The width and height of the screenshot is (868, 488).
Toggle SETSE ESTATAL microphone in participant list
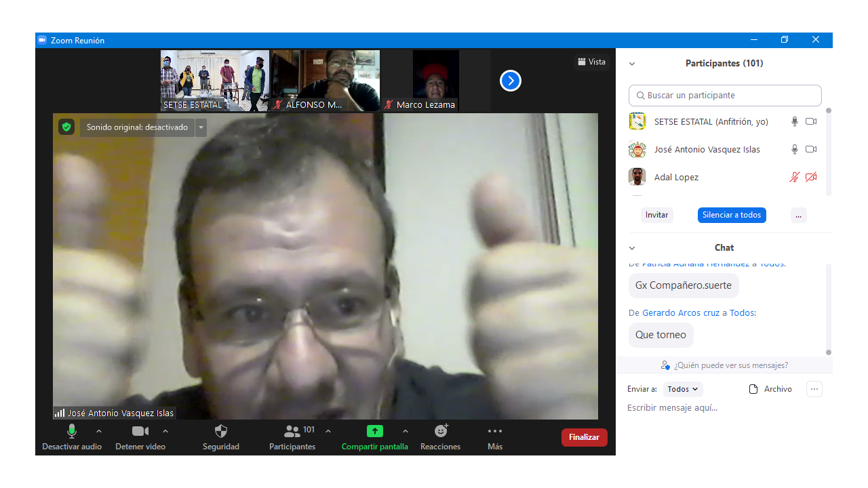tap(795, 121)
